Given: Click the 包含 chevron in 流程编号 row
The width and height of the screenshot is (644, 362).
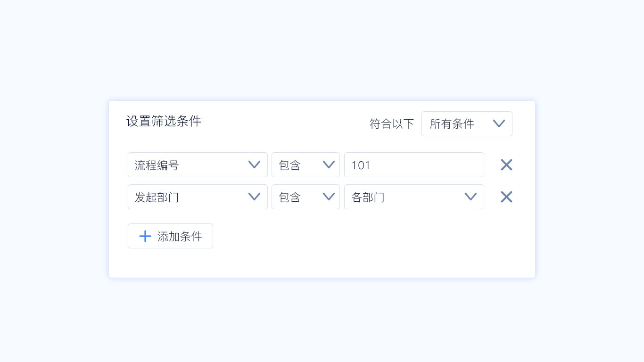Looking at the screenshot, I should pyautogui.click(x=329, y=165).
